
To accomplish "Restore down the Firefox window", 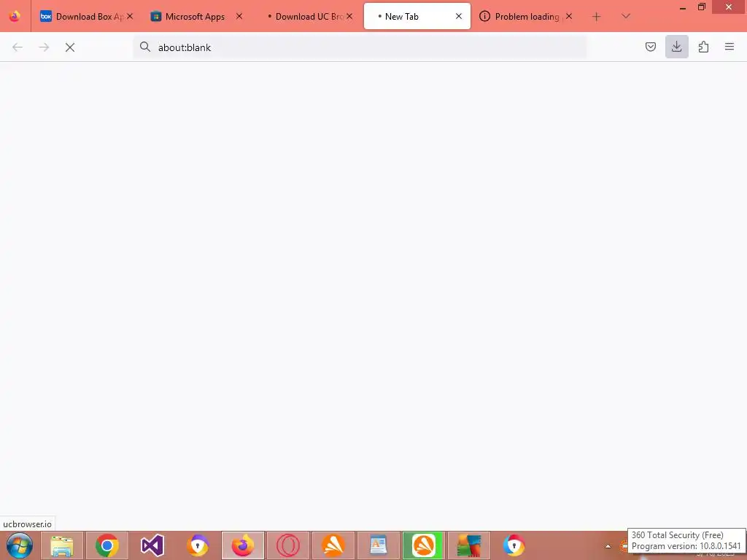I will coord(702,7).
